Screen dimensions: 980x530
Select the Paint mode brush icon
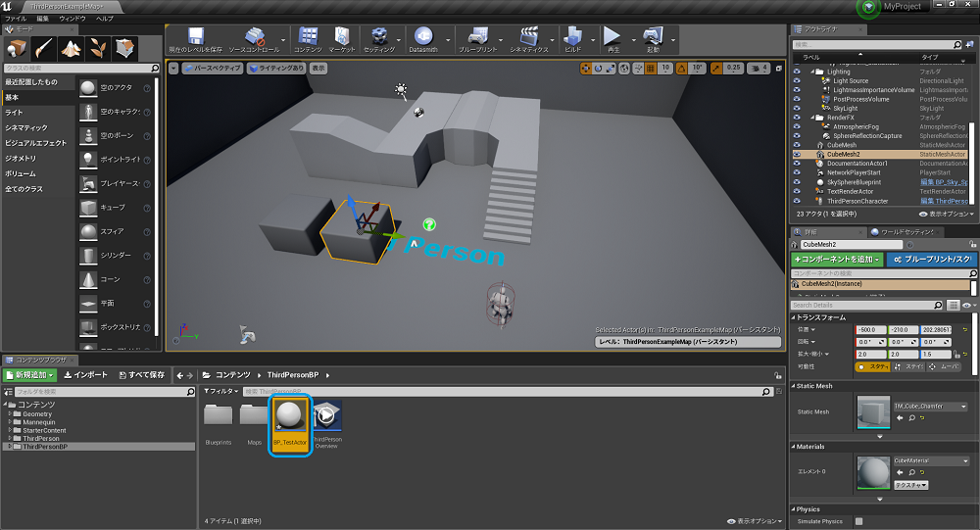[x=44, y=48]
